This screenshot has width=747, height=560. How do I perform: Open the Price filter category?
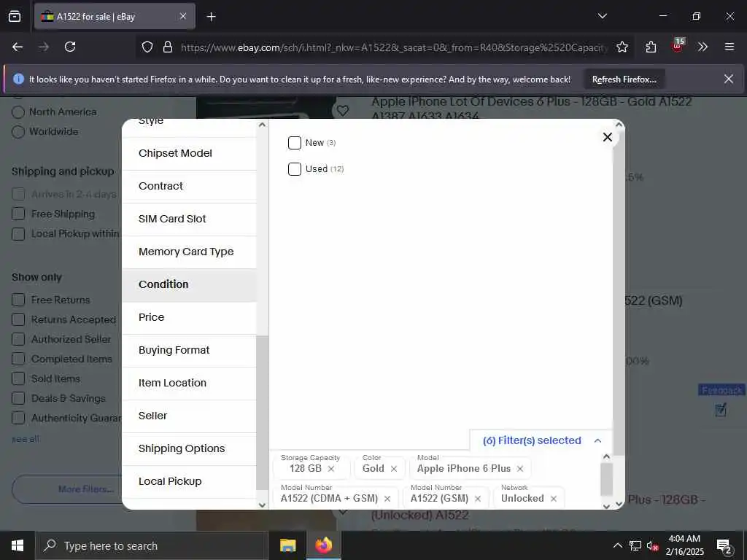189,318
